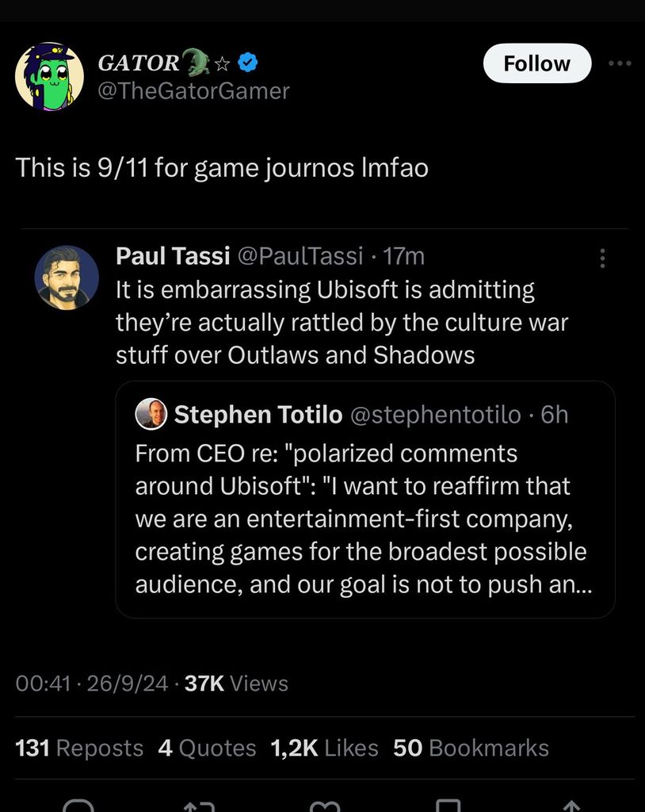Open the vertical dots menu on Paul Tassi's tweet
Viewport: 645px width, 812px height.
tap(602, 258)
